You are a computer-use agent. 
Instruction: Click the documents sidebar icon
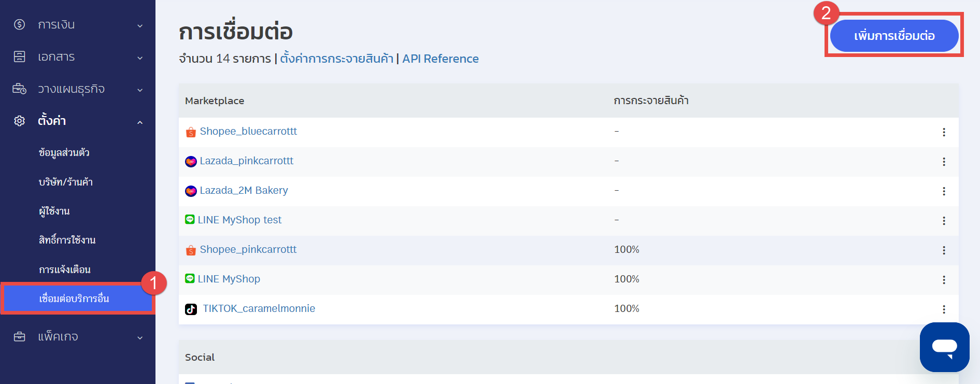tap(19, 56)
